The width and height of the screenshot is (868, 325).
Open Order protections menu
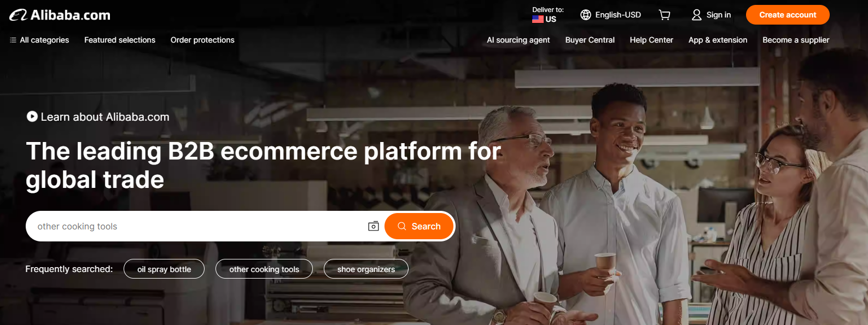coord(202,40)
